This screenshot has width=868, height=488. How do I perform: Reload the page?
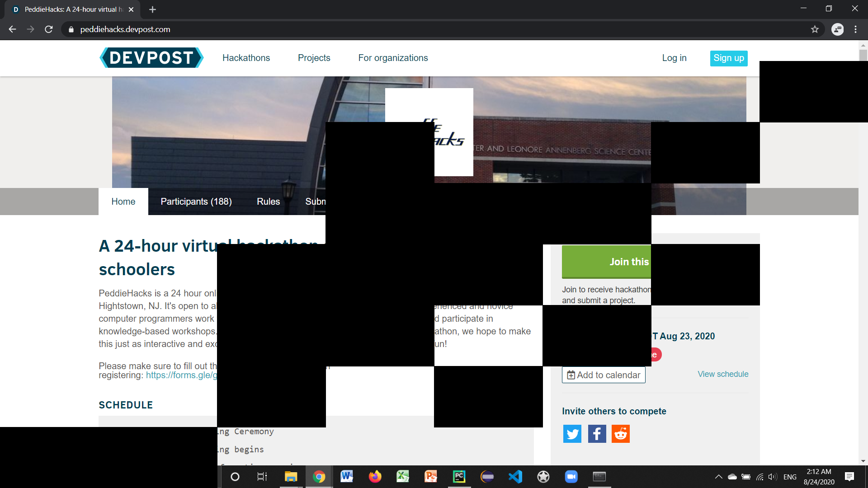coord(49,29)
